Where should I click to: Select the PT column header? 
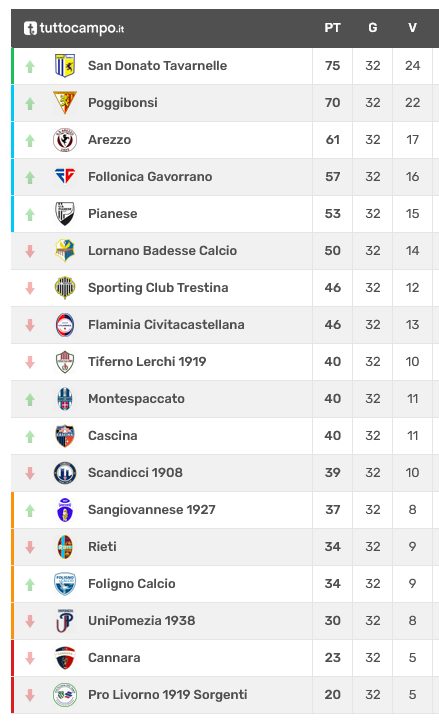tap(332, 28)
